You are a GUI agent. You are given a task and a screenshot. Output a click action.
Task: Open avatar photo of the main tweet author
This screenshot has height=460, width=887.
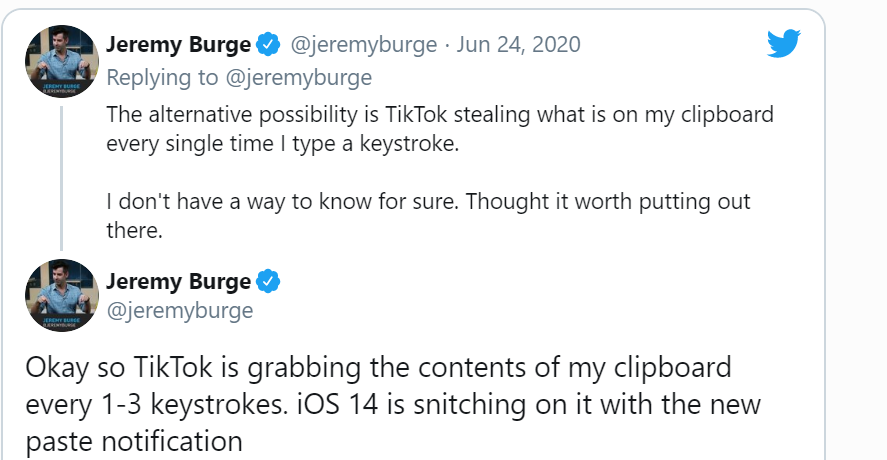point(62,295)
